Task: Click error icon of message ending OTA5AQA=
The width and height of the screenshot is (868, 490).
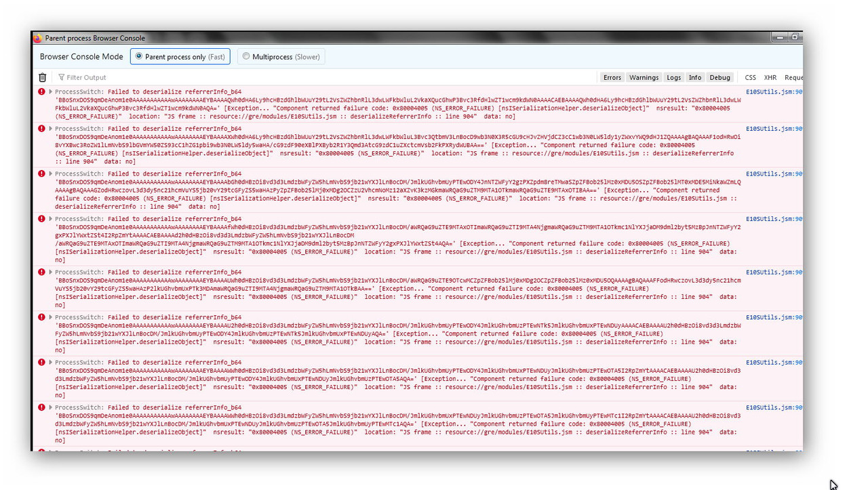Action: pos(42,363)
